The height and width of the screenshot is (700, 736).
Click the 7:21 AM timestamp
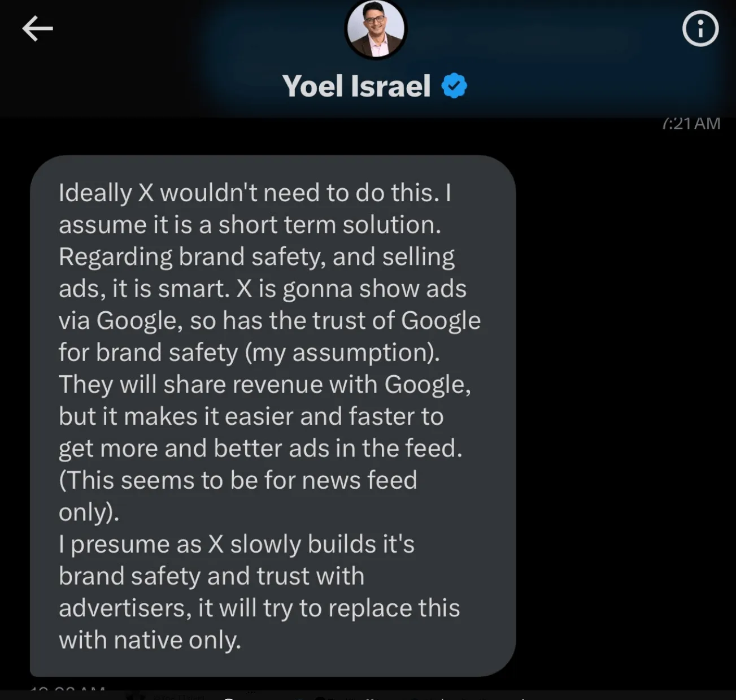click(691, 124)
